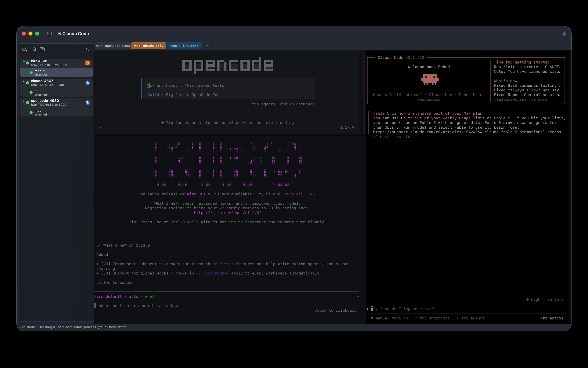
Task: Click the sparkle icon beside What's new in 2.13.0
Action: click(98, 245)
